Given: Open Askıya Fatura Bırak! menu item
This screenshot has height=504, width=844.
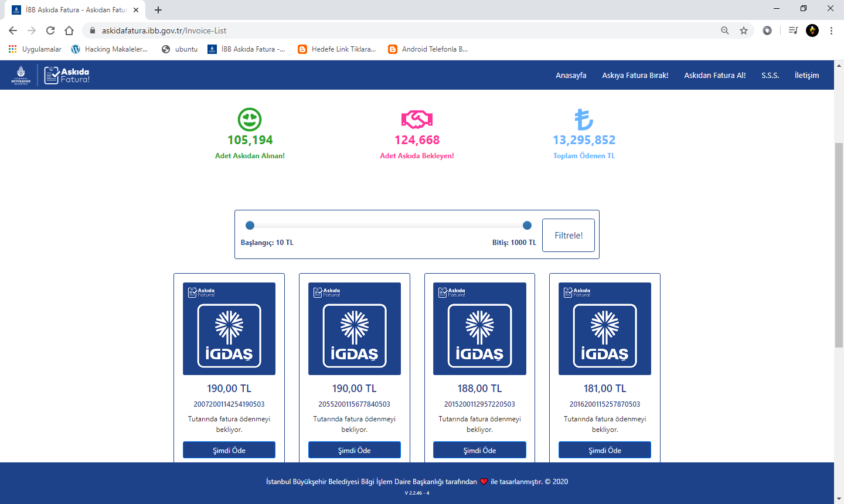Looking at the screenshot, I should [635, 75].
